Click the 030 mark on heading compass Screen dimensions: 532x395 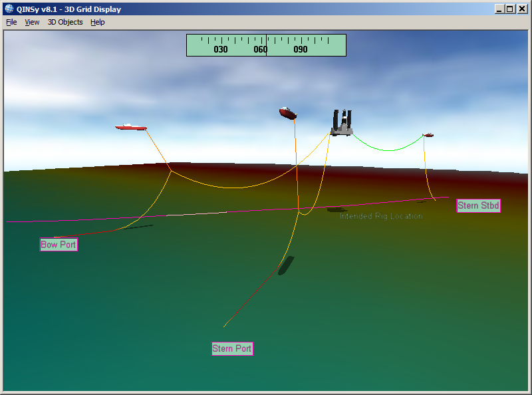pyautogui.click(x=221, y=49)
